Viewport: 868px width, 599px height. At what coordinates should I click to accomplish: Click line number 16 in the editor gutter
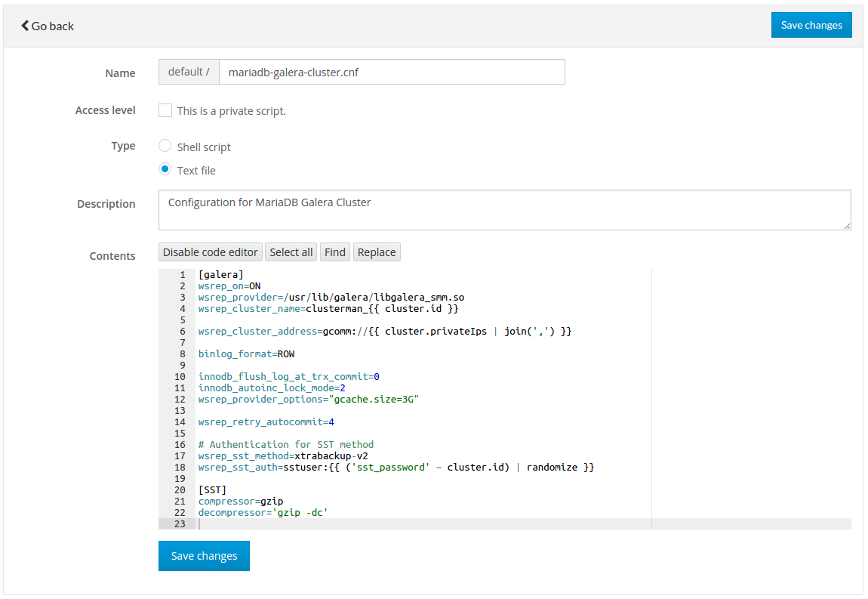coord(180,444)
